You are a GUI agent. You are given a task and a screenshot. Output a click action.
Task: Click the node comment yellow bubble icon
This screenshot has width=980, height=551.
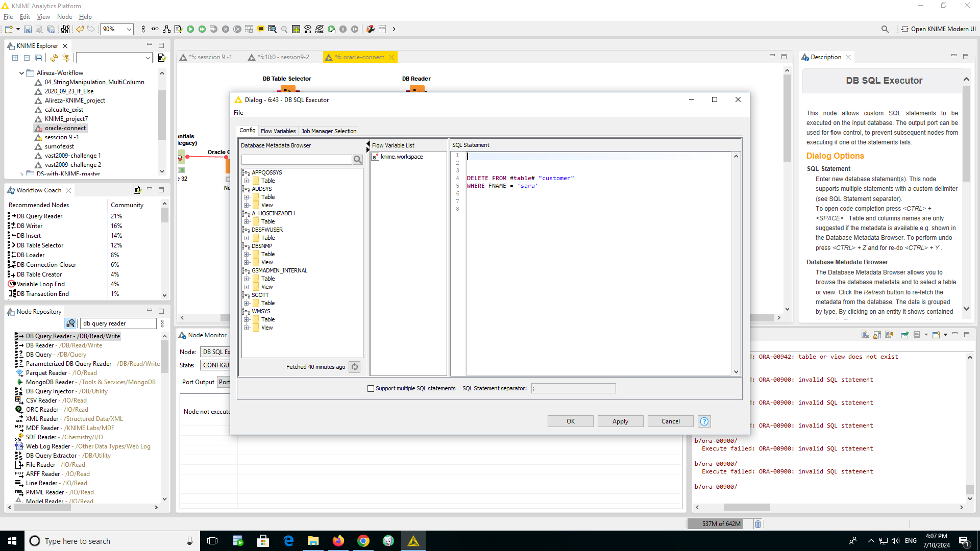pyautogui.click(x=261, y=29)
